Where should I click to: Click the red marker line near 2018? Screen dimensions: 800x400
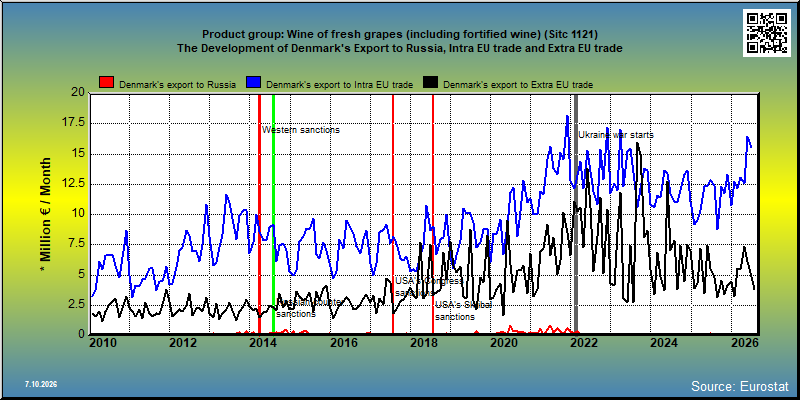(433, 214)
